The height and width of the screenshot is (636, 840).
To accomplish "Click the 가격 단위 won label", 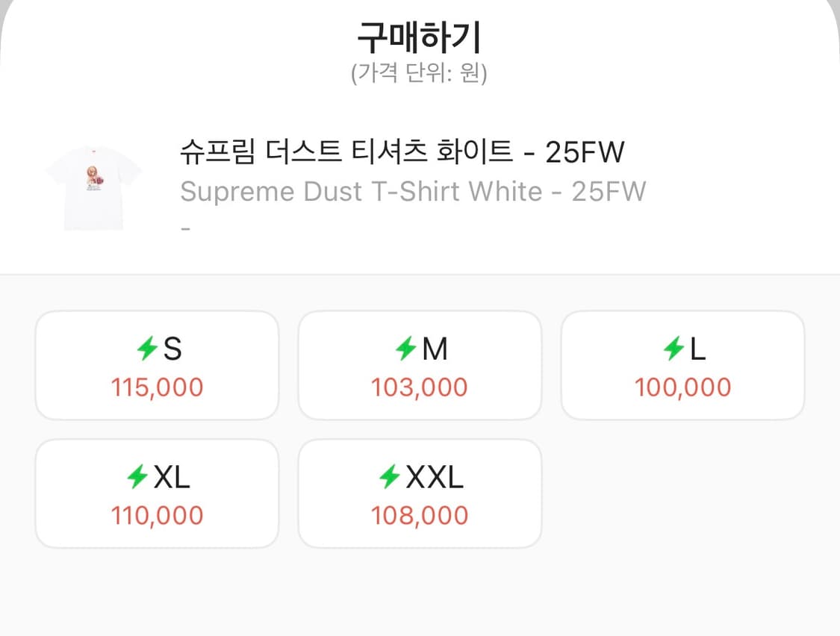I will 420,72.
